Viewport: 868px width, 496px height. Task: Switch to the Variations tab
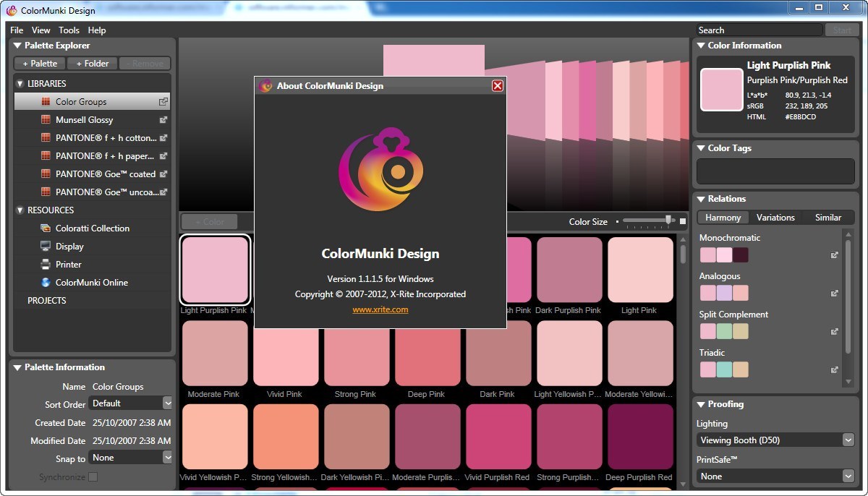[775, 218]
